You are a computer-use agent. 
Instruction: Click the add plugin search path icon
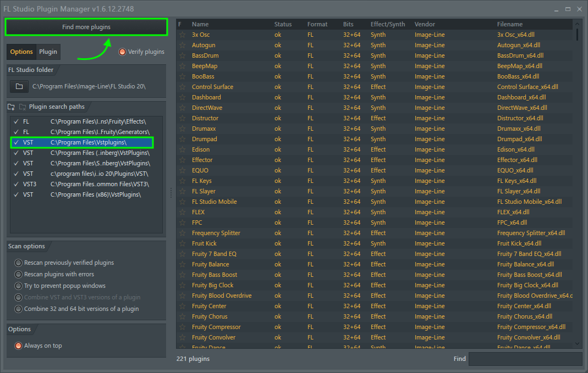click(12, 107)
